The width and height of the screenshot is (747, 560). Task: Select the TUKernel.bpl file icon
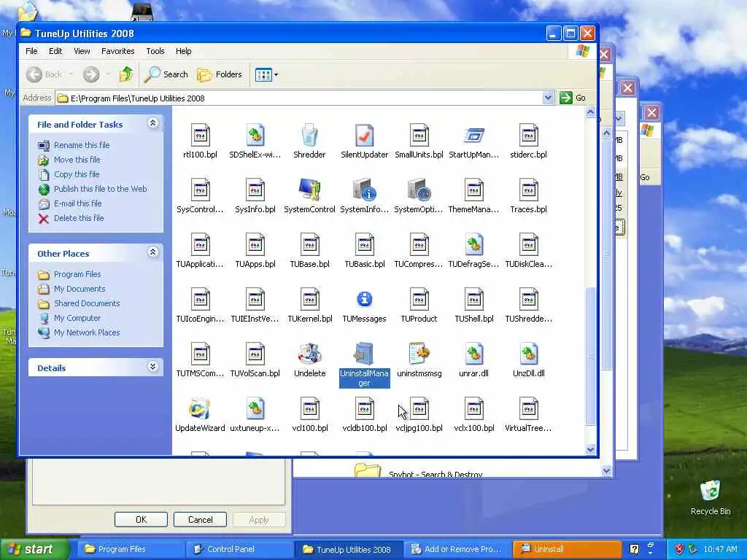click(309, 299)
